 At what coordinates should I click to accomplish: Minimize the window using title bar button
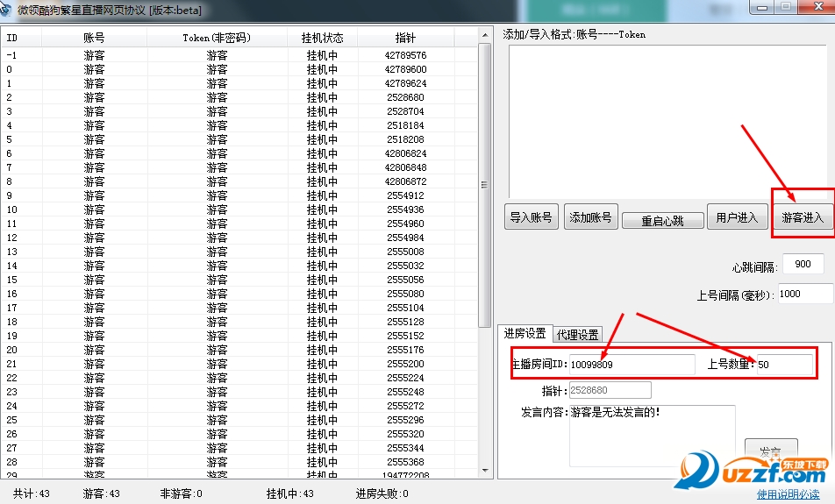tap(761, 8)
